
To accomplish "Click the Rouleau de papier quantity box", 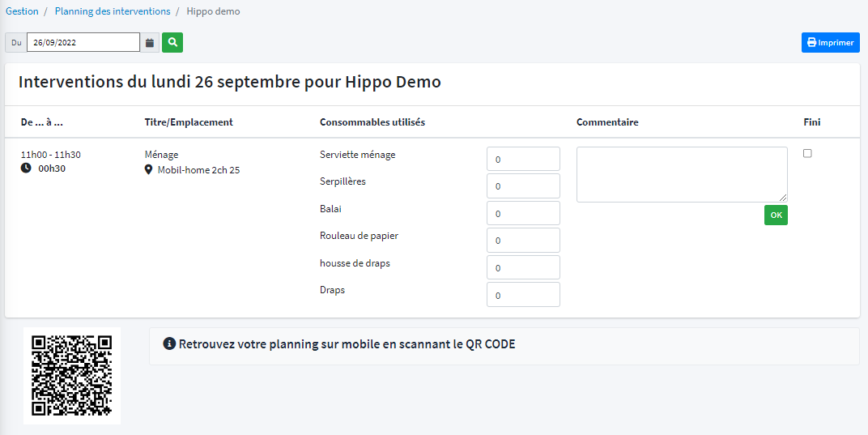I will pos(523,241).
